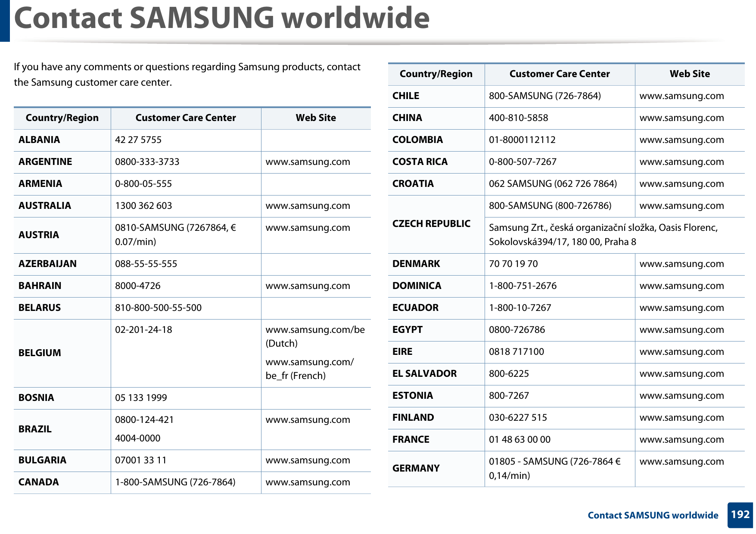Image resolution: width=756 pixels, height=534 pixels.
Task: Select Costa Rica number 0-800-507-7267
Action: click(x=523, y=162)
